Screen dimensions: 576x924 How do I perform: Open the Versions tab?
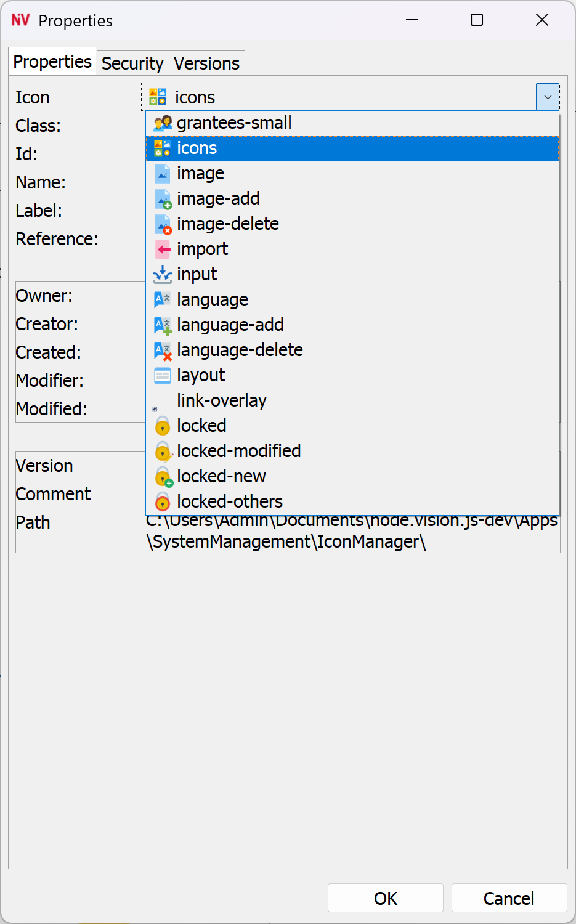tap(206, 63)
